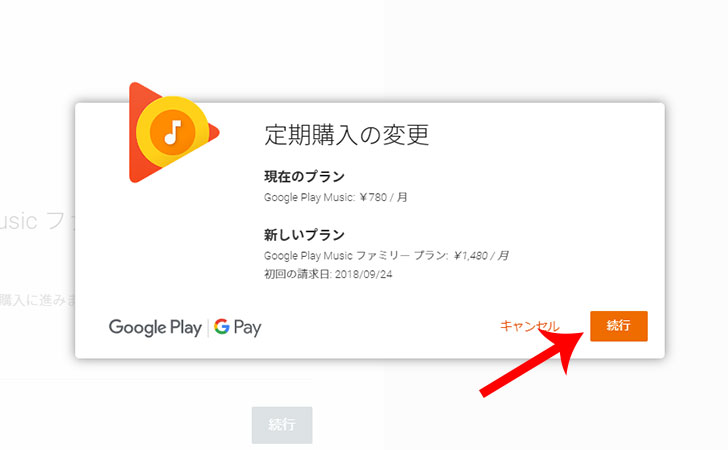
Task: Click the divider between Google Play and G Pay
Action: (208, 327)
